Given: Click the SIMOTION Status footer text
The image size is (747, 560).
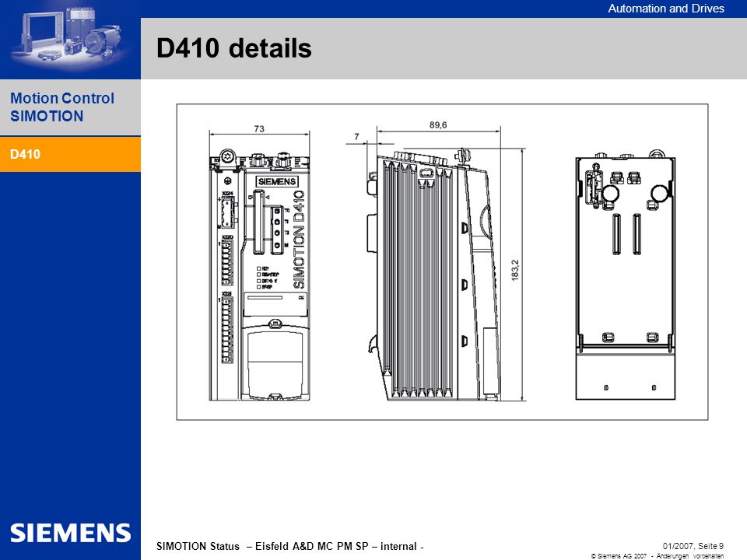Looking at the screenshot, I should (290, 546).
